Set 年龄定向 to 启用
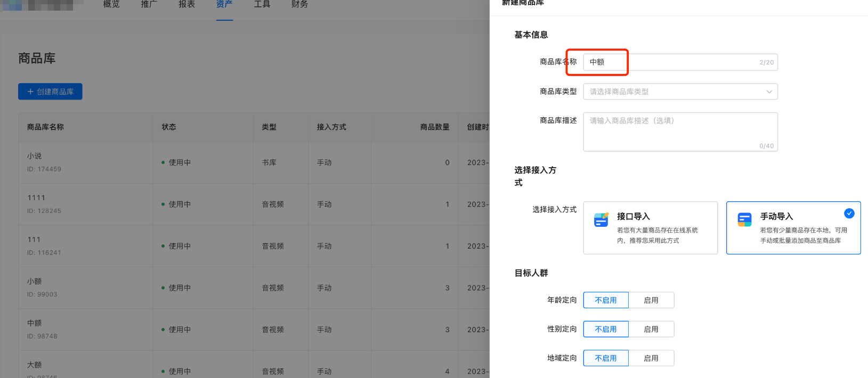This screenshot has width=868, height=378. click(651, 300)
